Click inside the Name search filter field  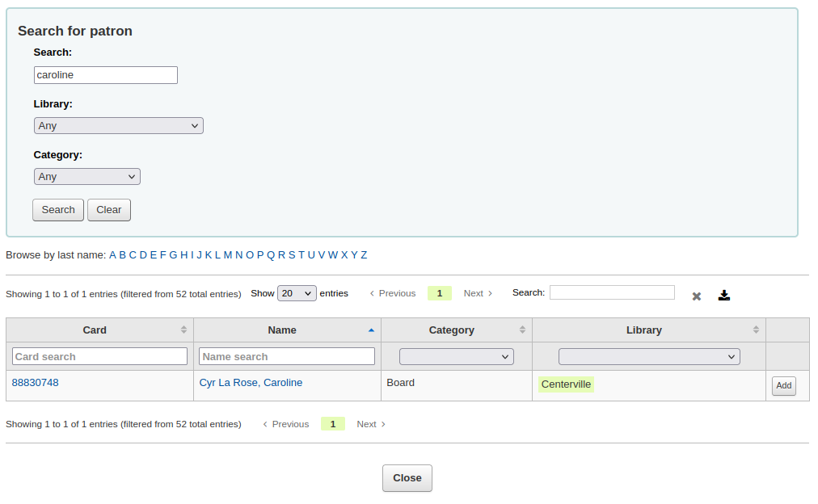click(287, 356)
